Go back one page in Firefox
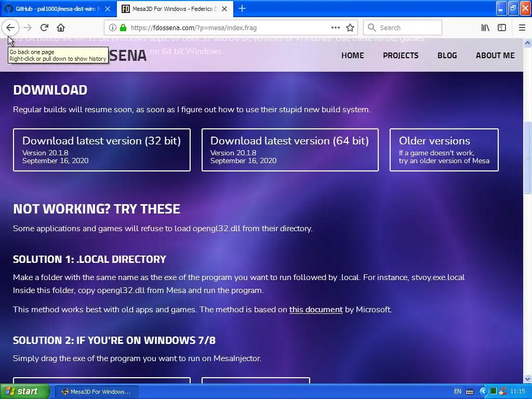The image size is (532, 399). coord(10,28)
